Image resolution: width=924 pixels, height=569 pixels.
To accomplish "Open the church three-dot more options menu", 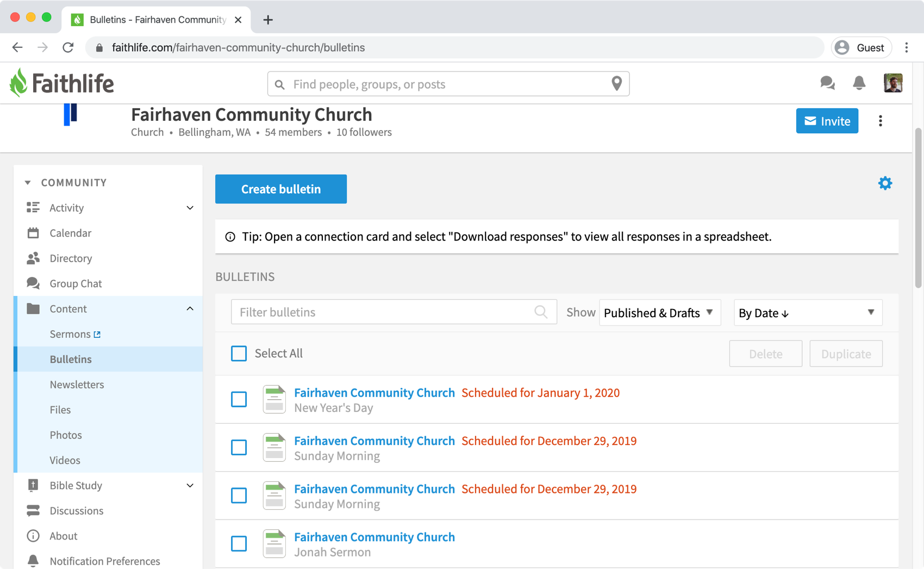I will (881, 121).
